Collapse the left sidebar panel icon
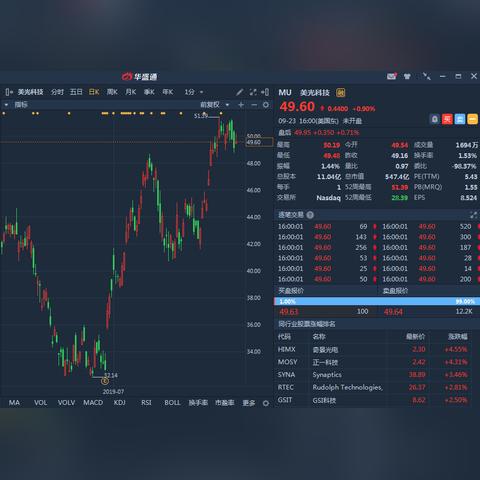This screenshot has height=480, width=480. pos(9,92)
